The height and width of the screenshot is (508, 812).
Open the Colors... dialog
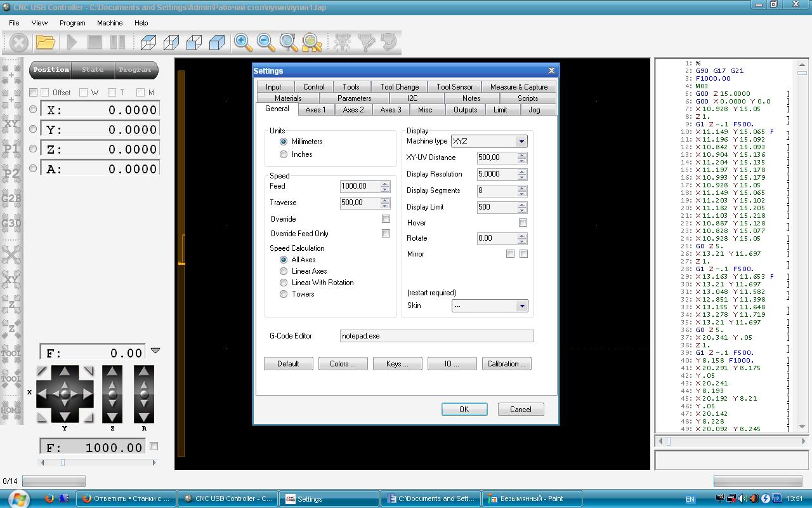pyautogui.click(x=343, y=364)
